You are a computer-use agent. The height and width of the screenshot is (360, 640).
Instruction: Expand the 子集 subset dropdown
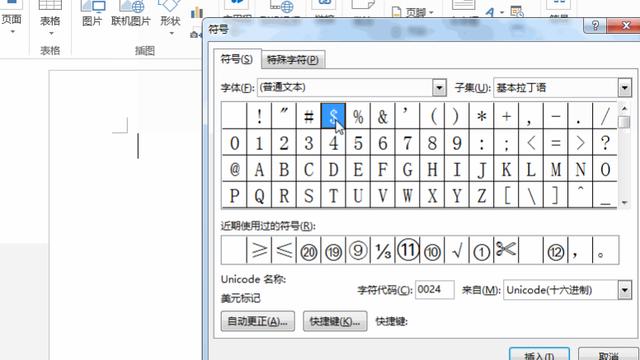pos(624,87)
